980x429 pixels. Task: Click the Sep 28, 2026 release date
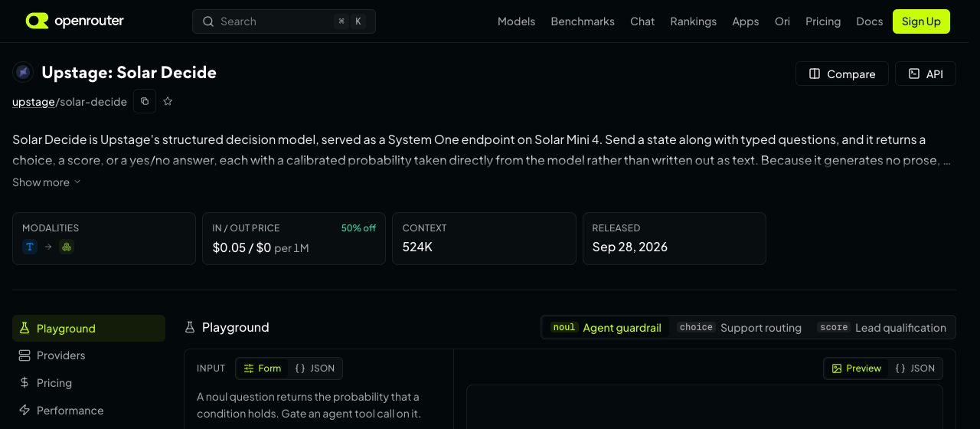[x=630, y=247]
